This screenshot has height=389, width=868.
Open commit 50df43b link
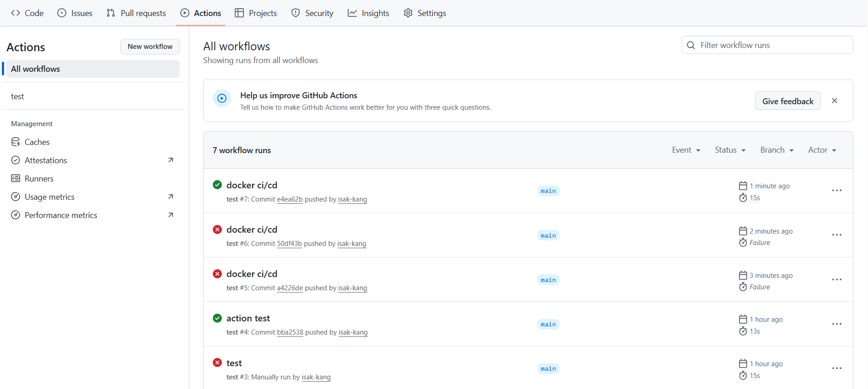coord(289,244)
